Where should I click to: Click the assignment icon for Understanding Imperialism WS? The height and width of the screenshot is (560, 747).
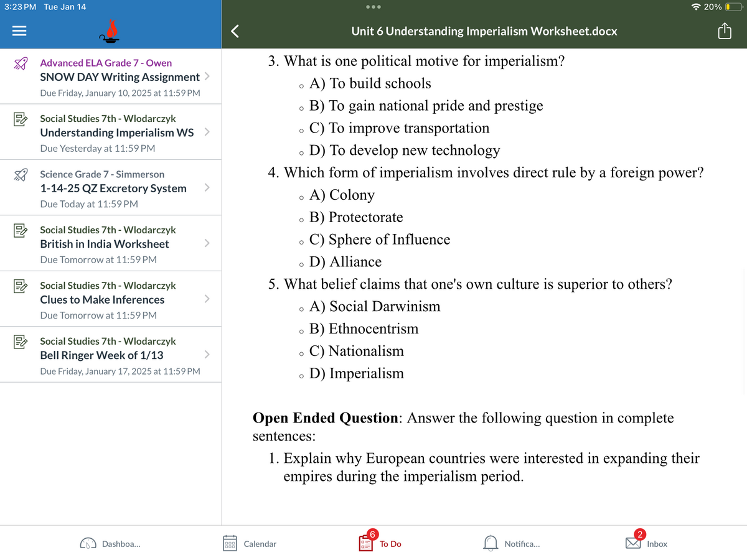[21, 118]
